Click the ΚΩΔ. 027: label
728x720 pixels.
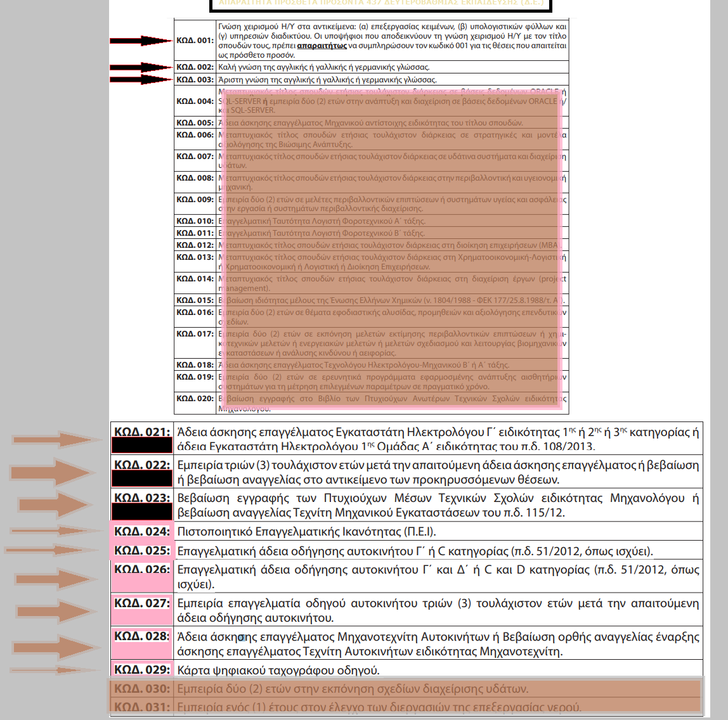[143, 603]
